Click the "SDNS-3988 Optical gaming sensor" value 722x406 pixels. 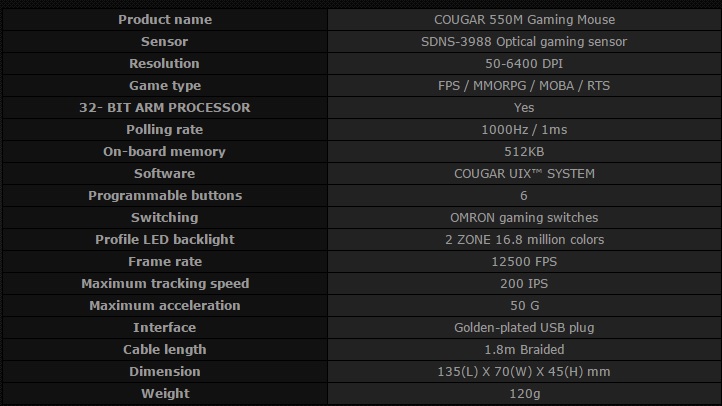pyautogui.click(x=523, y=42)
